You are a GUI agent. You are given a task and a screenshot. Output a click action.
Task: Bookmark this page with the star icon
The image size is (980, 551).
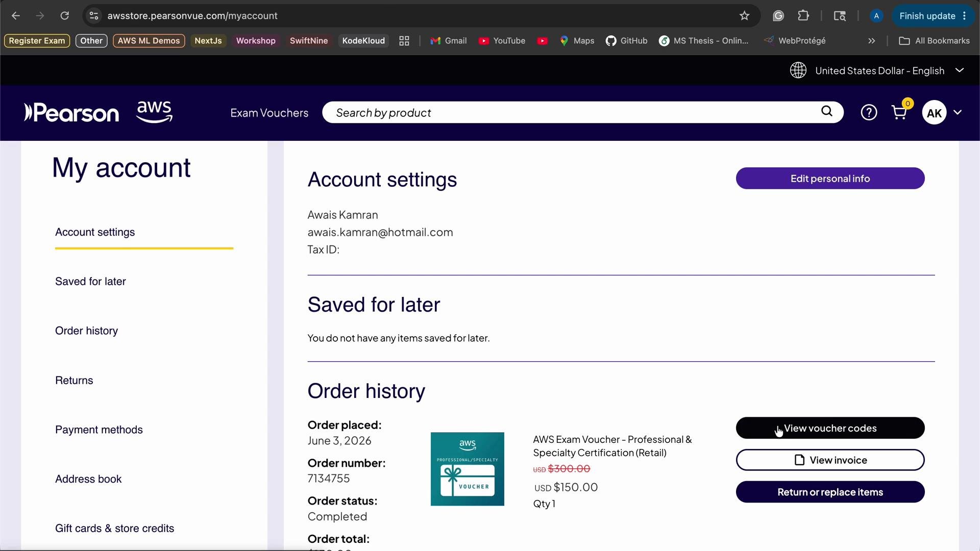(744, 16)
